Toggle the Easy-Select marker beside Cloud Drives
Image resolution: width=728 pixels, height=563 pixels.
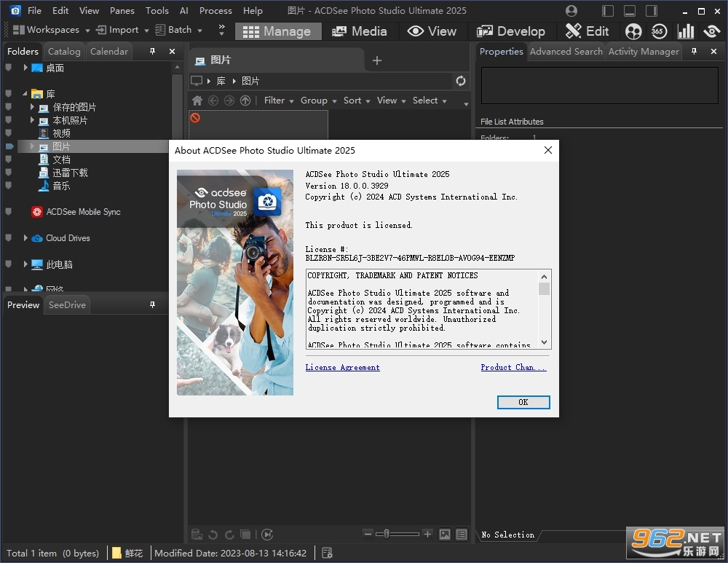coord(8,238)
